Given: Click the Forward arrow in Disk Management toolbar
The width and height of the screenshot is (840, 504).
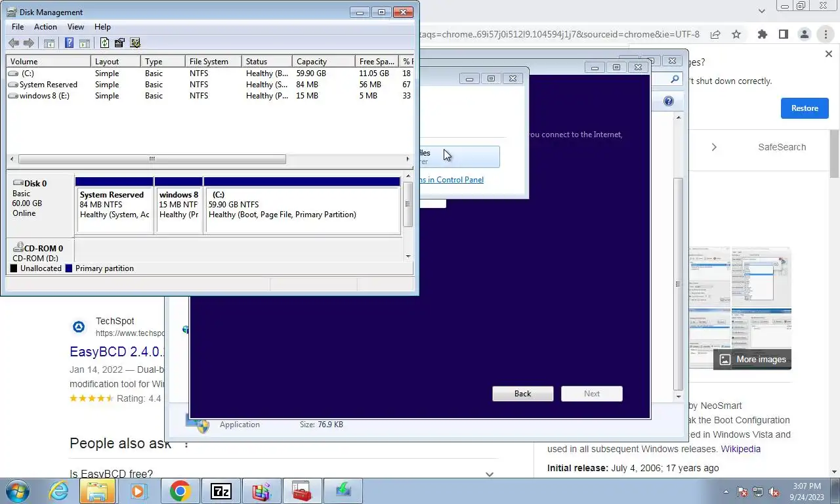Looking at the screenshot, I should [x=29, y=43].
